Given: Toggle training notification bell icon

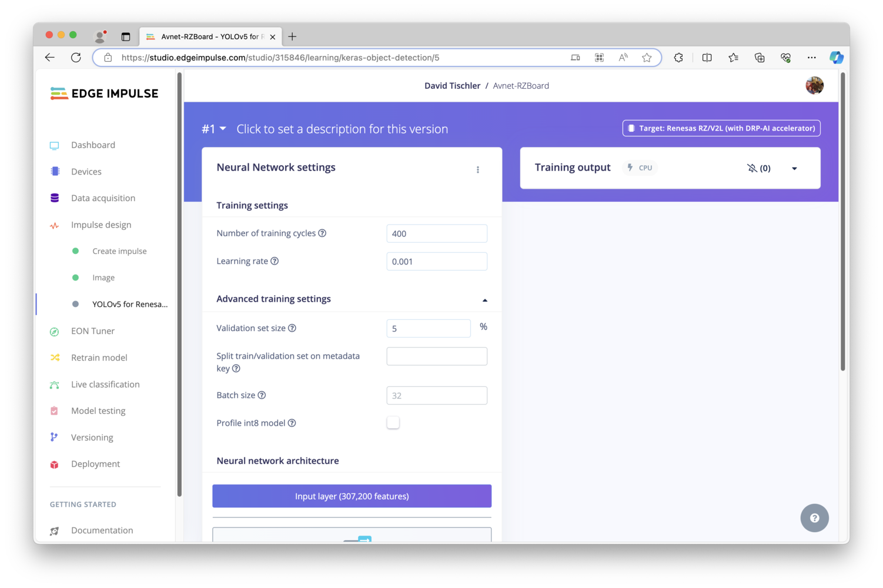Looking at the screenshot, I should (752, 168).
